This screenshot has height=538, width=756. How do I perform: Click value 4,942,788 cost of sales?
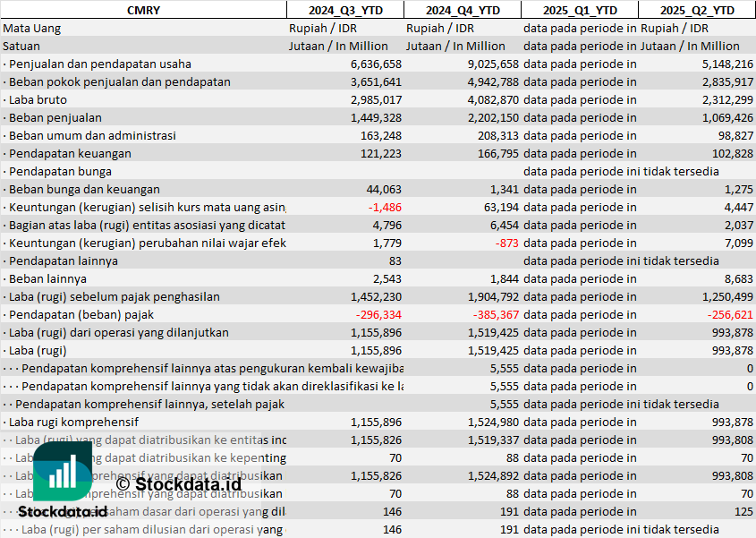point(493,82)
